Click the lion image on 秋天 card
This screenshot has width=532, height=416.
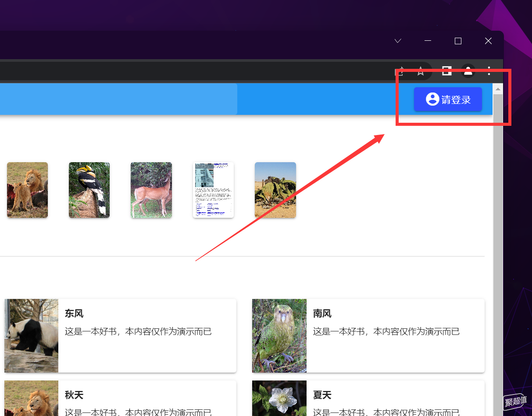point(31,398)
